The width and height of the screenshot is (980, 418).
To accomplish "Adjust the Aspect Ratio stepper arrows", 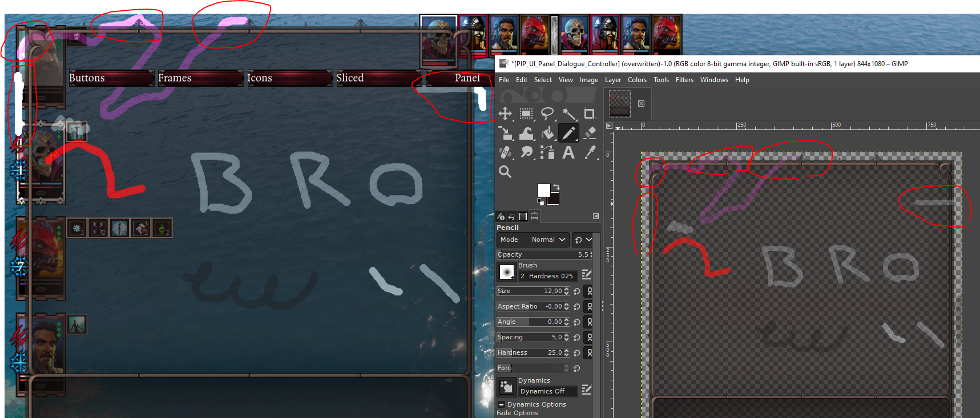I will (x=566, y=307).
